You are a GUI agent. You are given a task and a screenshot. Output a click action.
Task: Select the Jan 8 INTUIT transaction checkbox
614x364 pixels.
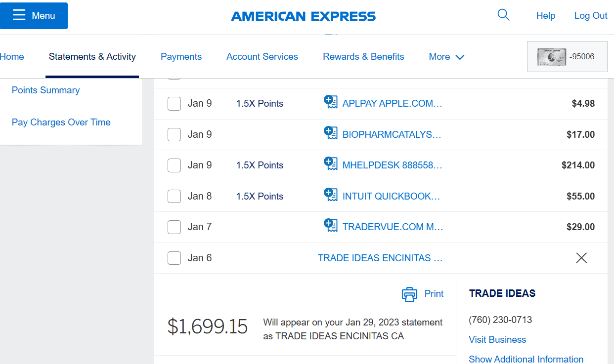(x=174, y=196)
